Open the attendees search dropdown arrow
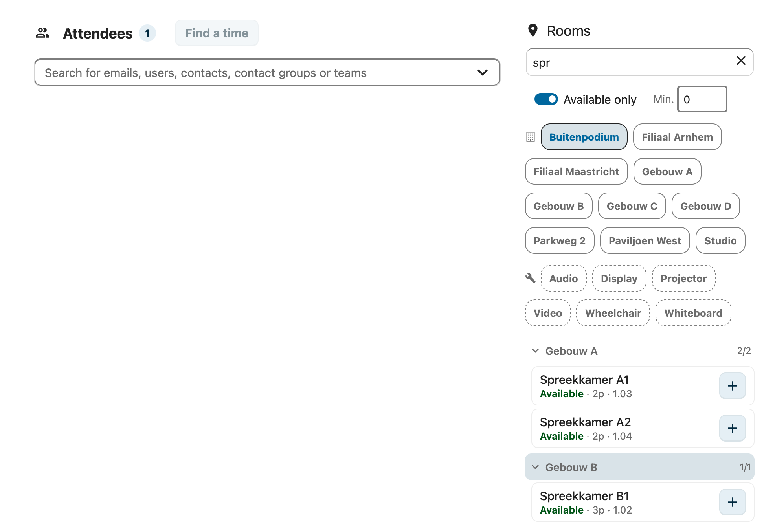Image resolution: width=775 pixels, height=532 pixels. [482, 72]
